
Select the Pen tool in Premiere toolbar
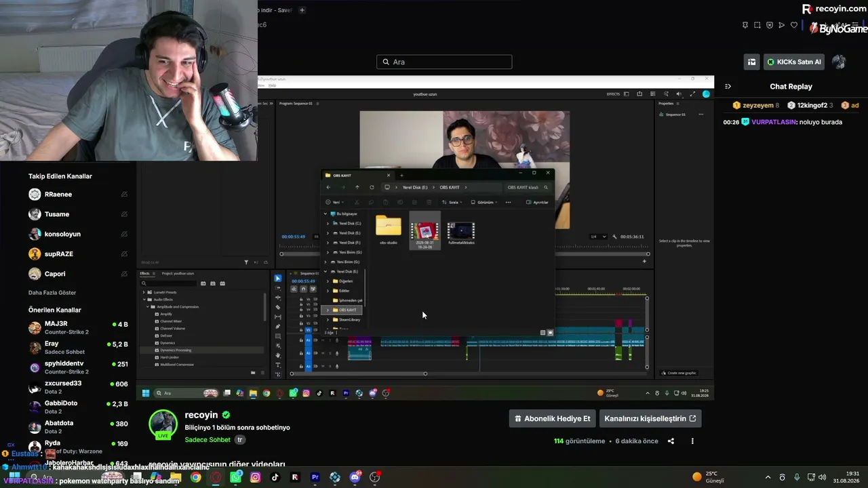[277, 326]
